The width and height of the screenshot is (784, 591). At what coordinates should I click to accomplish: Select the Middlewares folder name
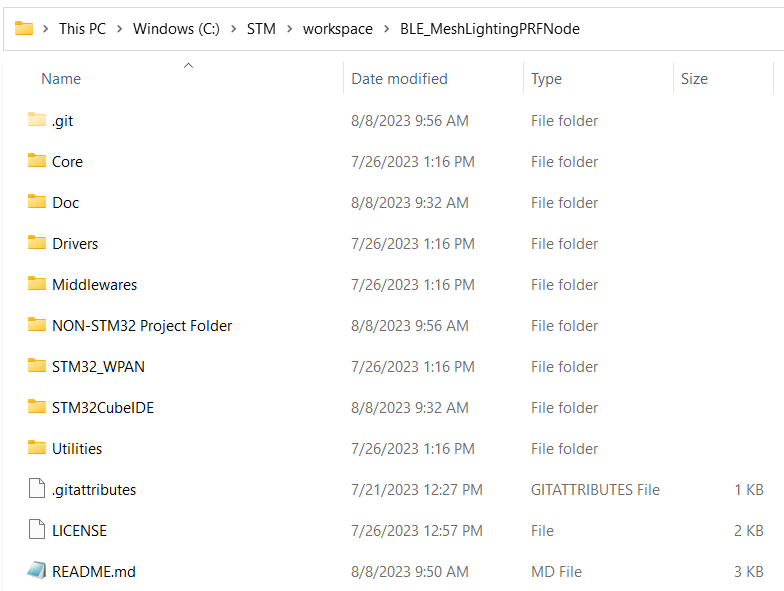pos(94,284)
